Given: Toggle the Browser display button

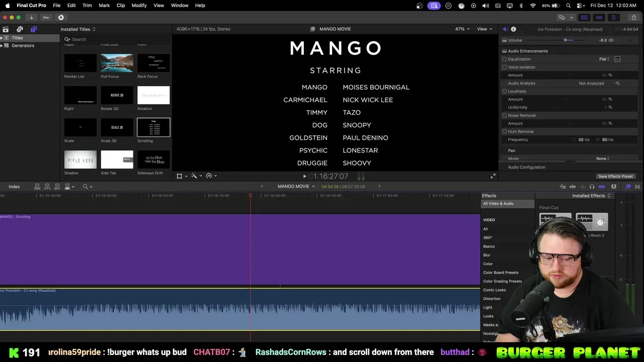Looking at the screenshot, I should [584, 18].
